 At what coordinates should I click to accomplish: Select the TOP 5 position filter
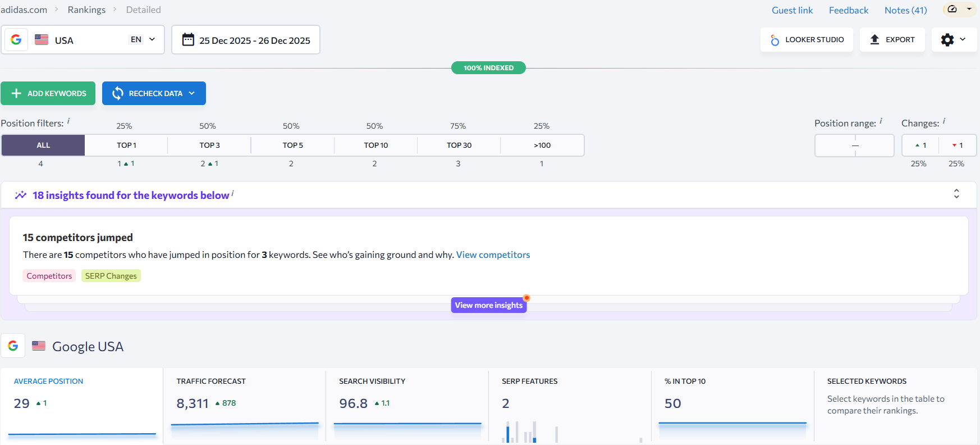tap(292, 145)
